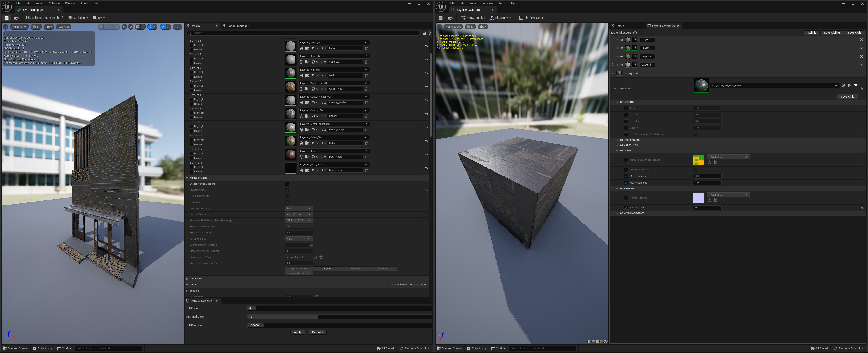Screen dimensions: 868x353
Task: Open the Platform Stats panel
Action: (531, 18)
